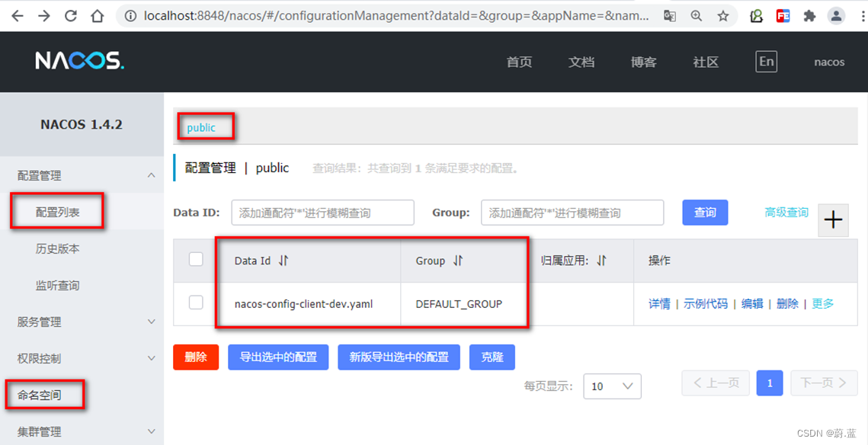Image resolution: width=868 pixels, height=445 pixels.
Task: Select the nacos-config-client-dev.yaml row checkbox
Action: tap(196, 303)
